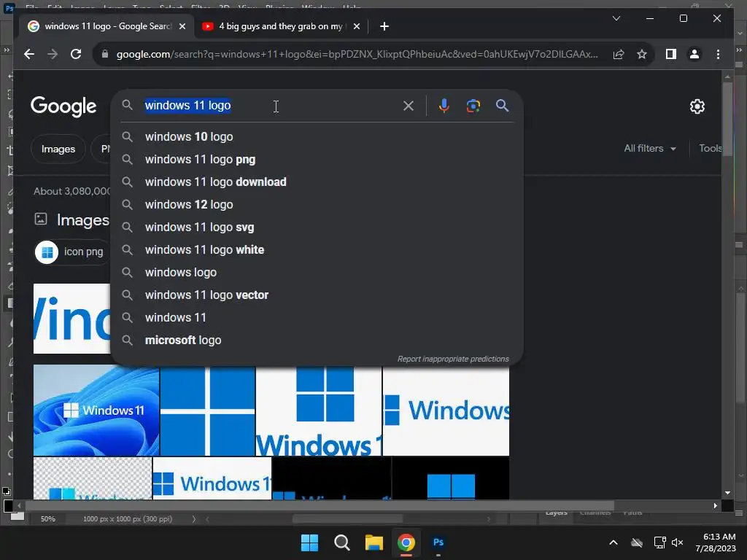747x560 pixels.
Task: Open Chrome three-dot menu
Action: pyautogui.click(x=718, y=54)
